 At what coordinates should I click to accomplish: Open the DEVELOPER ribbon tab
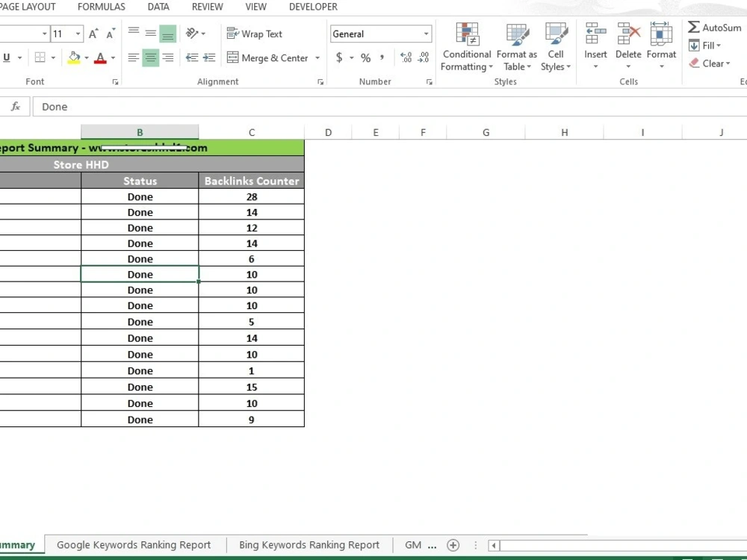pos(313,7)
